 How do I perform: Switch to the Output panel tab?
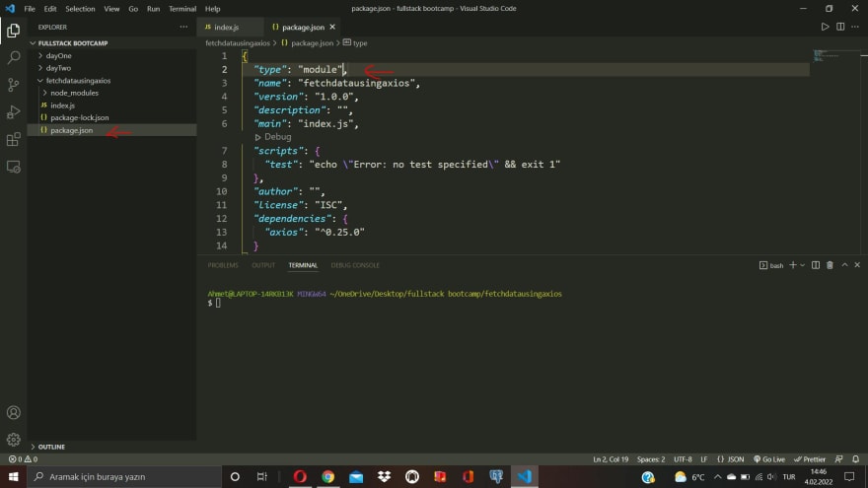tap(263, 265)
